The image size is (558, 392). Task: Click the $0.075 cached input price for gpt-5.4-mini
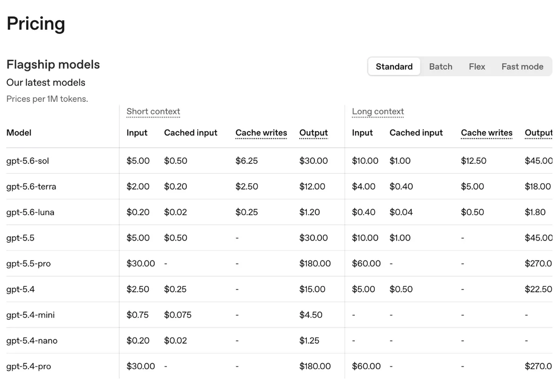tap(178, 315)
